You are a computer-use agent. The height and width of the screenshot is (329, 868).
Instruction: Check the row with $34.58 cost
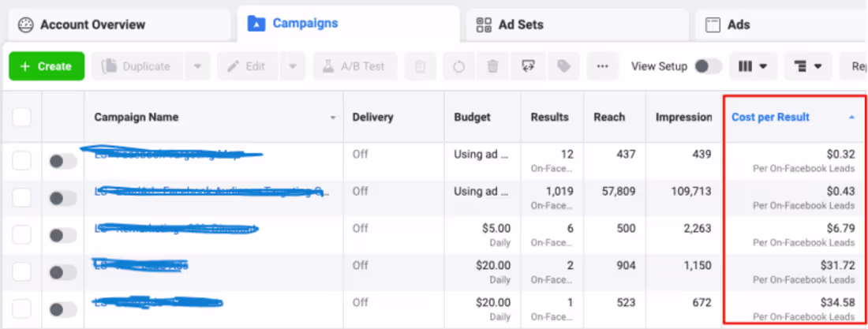(21, 309)
